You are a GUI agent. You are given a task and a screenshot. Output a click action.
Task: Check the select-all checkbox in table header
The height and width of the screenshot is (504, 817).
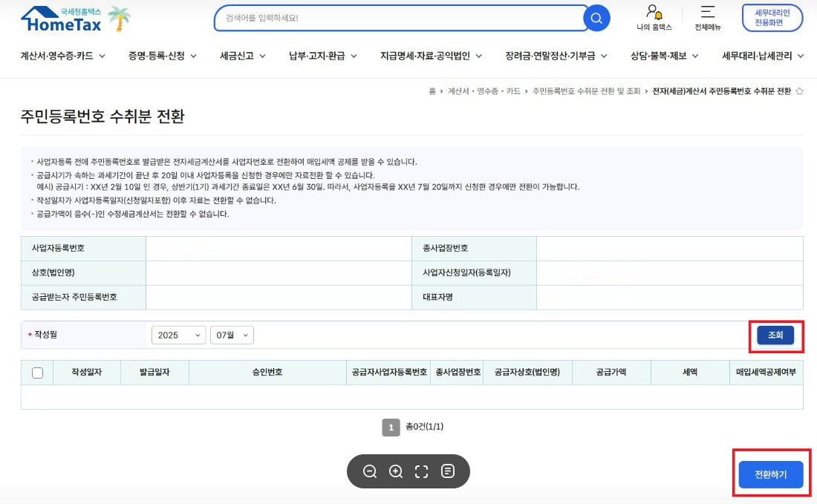(x=37, y=373)
